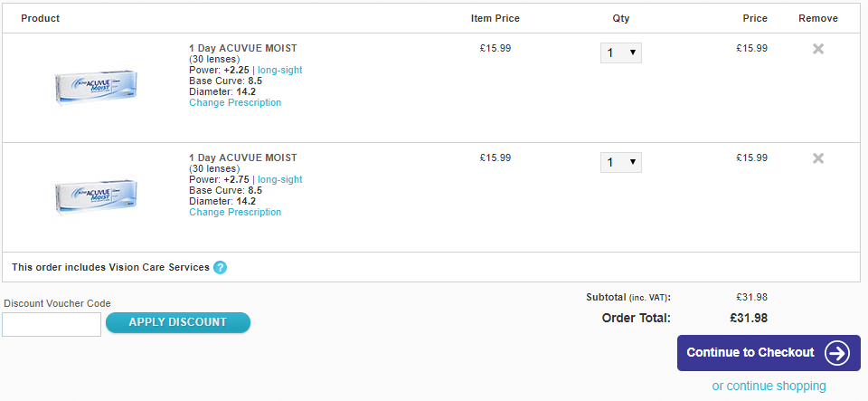Click the Discount Voucher Code field
Viewport: 868px width, 401px height.
click(x=52, y=325)
